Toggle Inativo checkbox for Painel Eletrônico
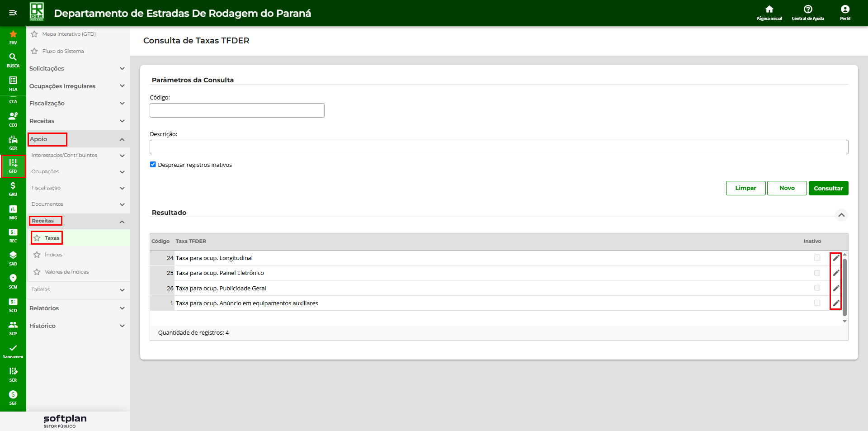Image resolution: width=868 pixels, height=431 pixels. click(817, 273)
